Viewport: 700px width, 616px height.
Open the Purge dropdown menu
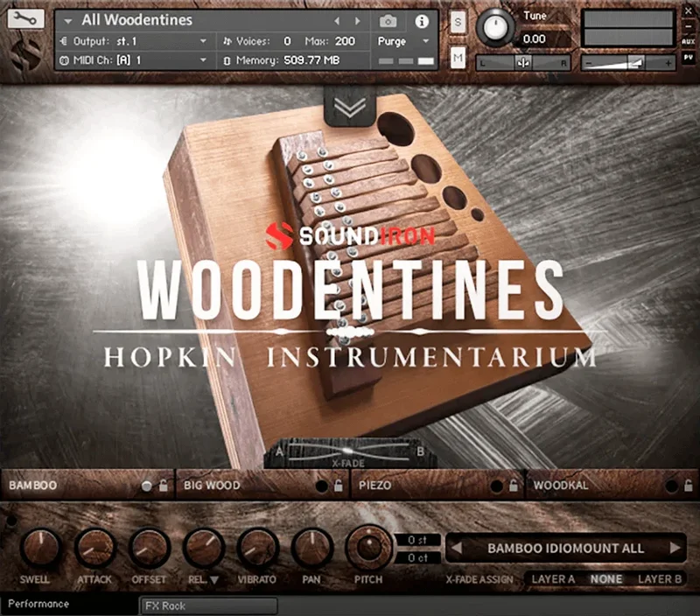pyautogui.click(x=403, y=41)
